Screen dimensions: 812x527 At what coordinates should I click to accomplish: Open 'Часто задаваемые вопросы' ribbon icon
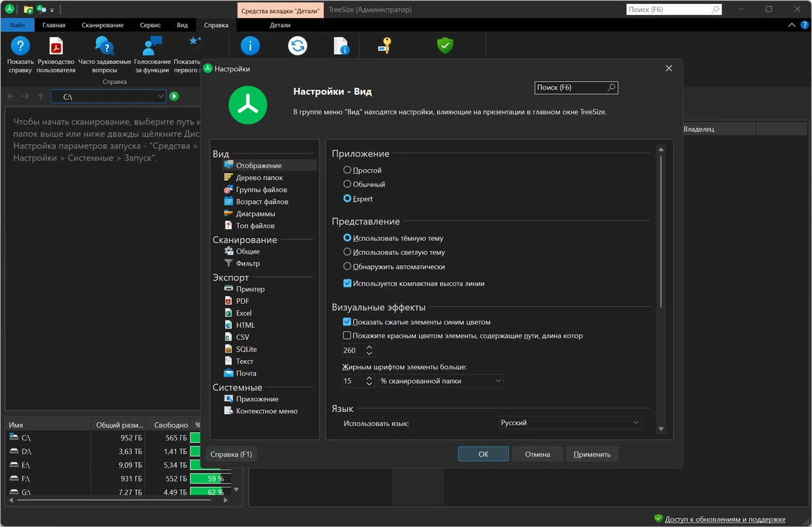[x=105, y=46]
